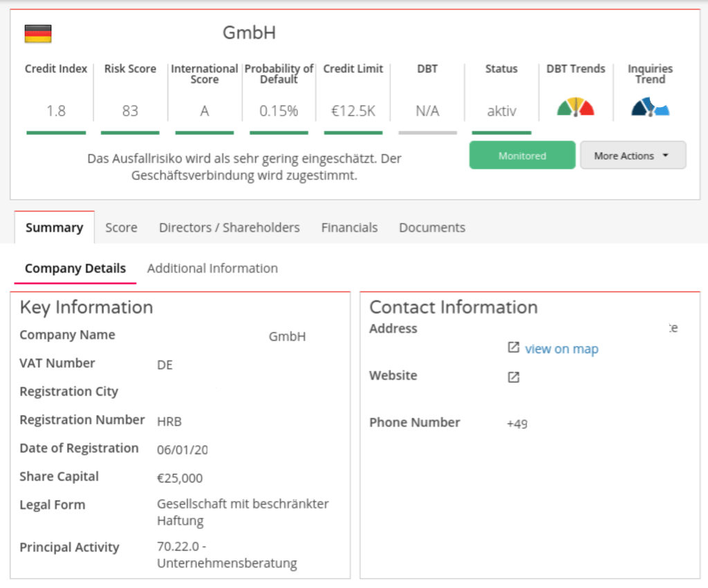Click the grey bar under DBT
Image resolution: width=708 pixels, height=588 pixels.
pyautogui.click(x=427, y=132)
